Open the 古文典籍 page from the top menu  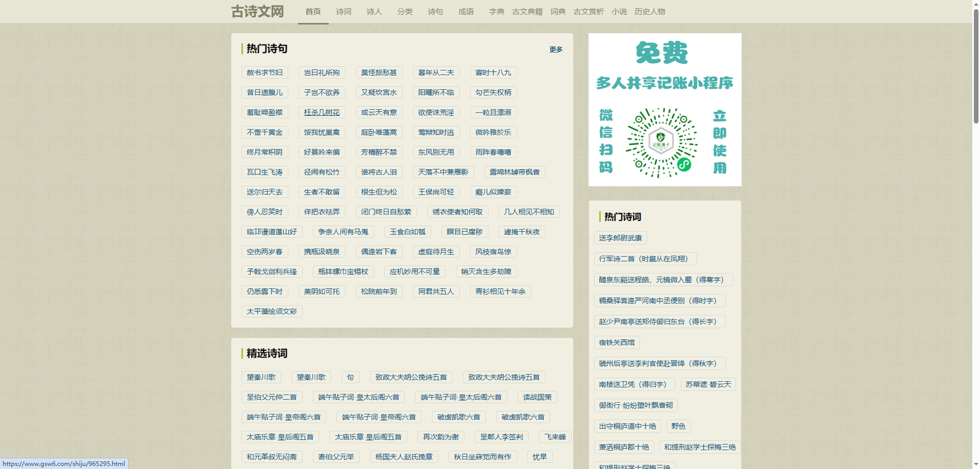[x=527, y=11]
